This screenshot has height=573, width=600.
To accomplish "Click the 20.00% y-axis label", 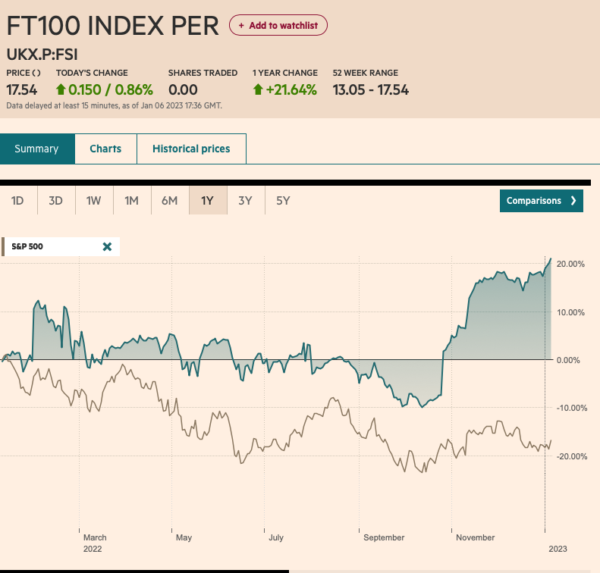I will point(571,264).
